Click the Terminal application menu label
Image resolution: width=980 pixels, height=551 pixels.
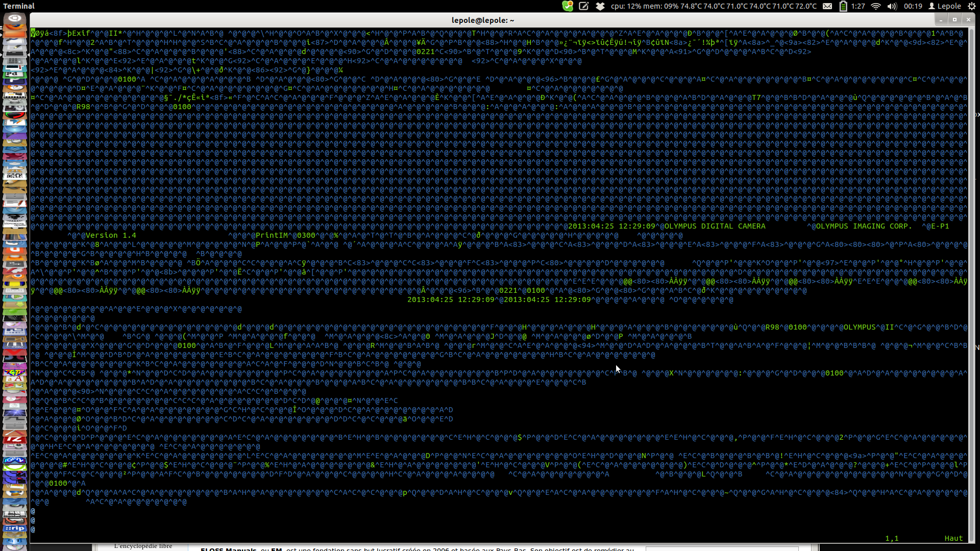tap(19, 6)
